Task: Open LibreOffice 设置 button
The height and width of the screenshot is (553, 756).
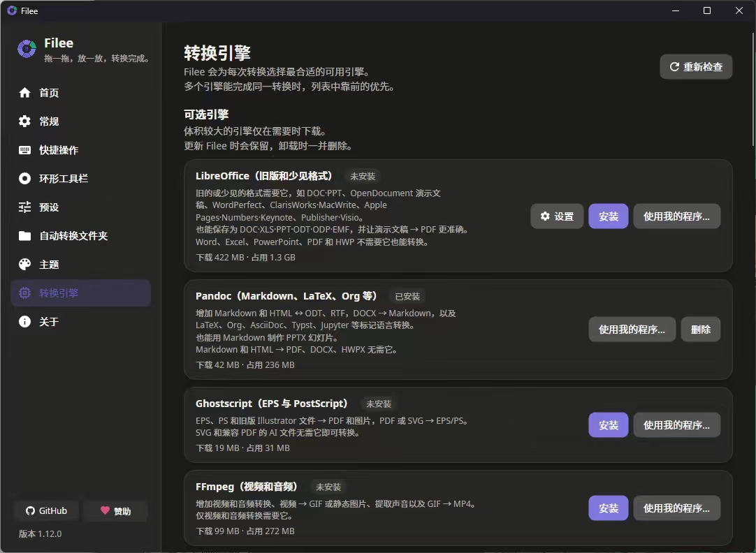Action: tap(557, 216)
